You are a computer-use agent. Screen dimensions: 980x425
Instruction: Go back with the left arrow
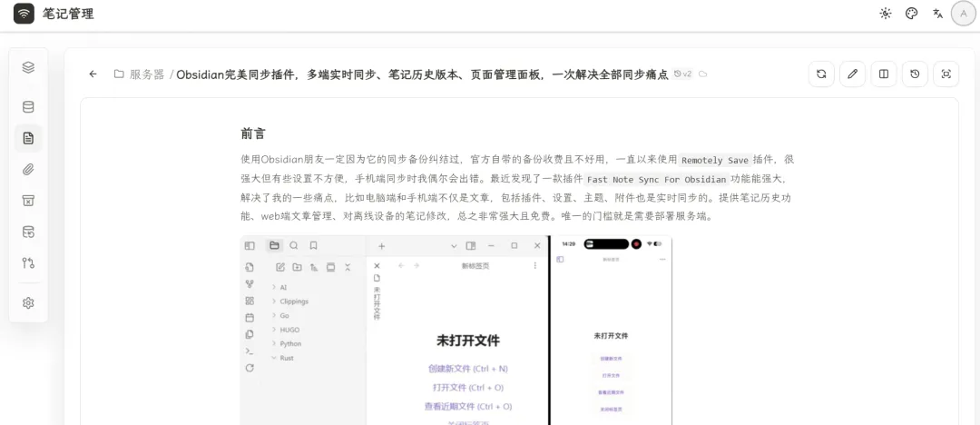[x=93, y=74]
